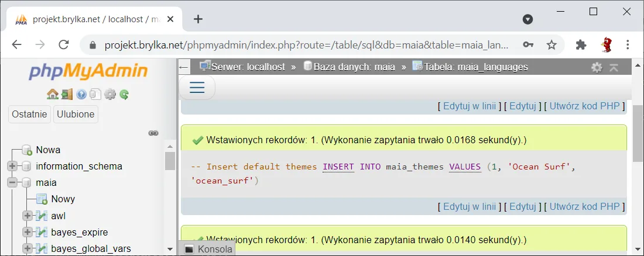Open the phpMyAdmin documentation help icon
The width and height of the screenshot is (644, 256).
(81, 95)
